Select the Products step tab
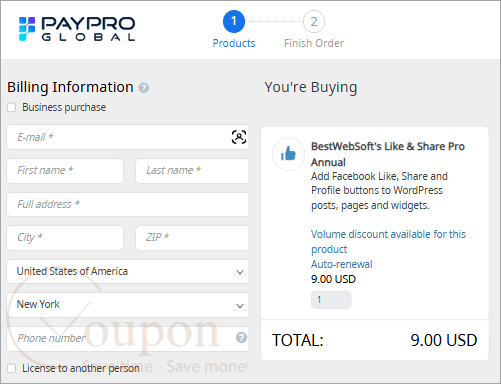The height and width of the screenshot is (384, 501). pyautogui.click(x=234, y=43)
